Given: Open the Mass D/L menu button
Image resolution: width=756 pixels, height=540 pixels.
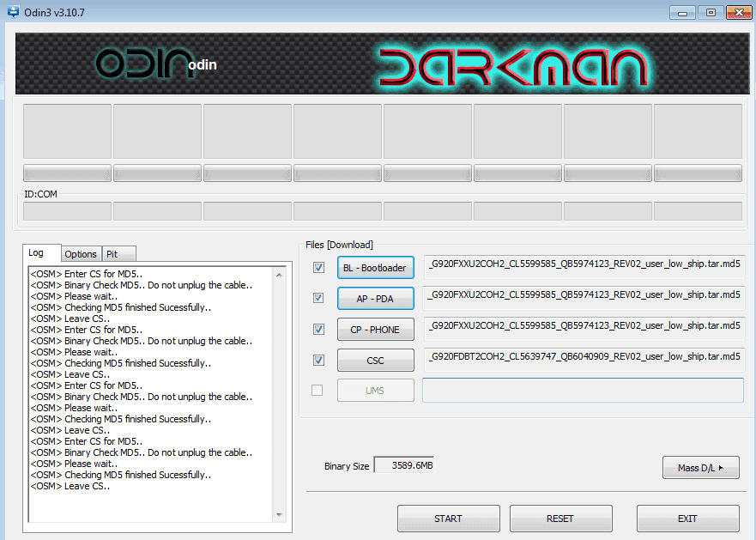Looking at the screenshot, I should click(x=700, y=468).
